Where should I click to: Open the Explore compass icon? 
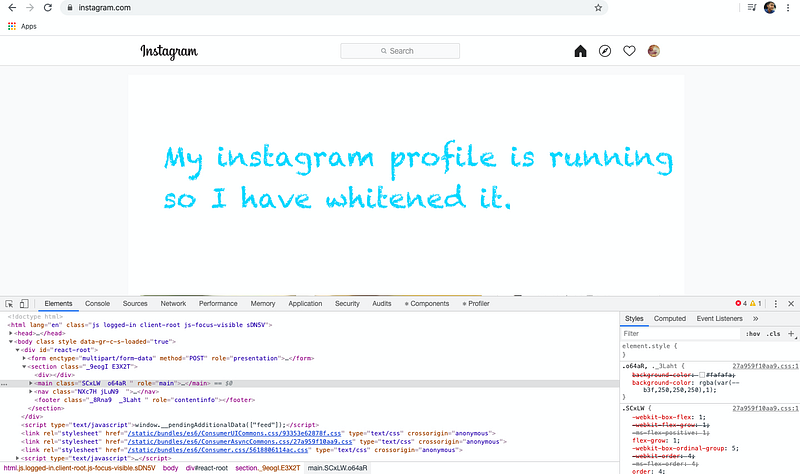605,51
